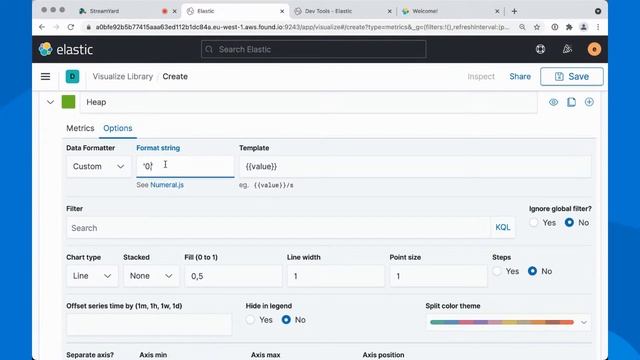Open the Heap series color swatch
This screenshot has width=640, height=360.
pos(69,102)
